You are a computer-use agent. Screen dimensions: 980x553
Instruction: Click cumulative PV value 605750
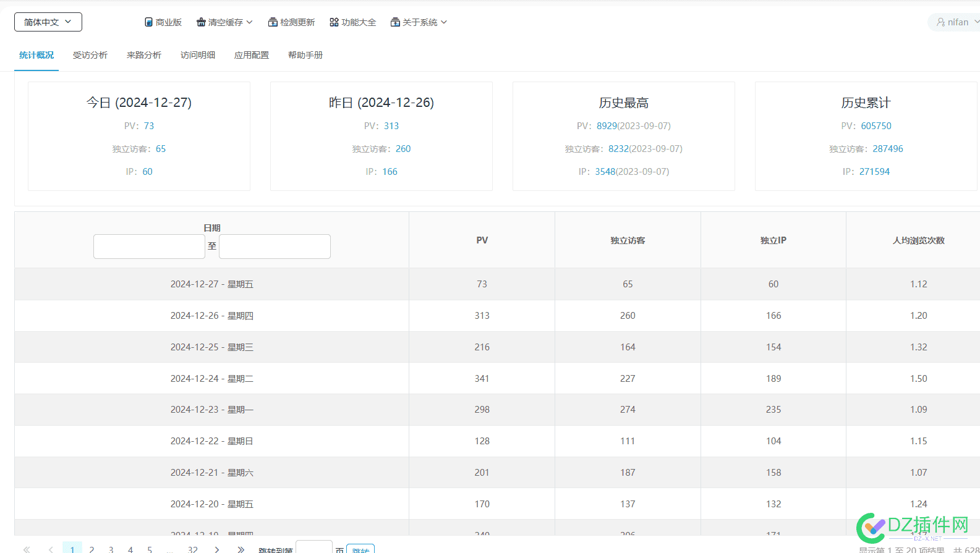(x=876, y=126)
